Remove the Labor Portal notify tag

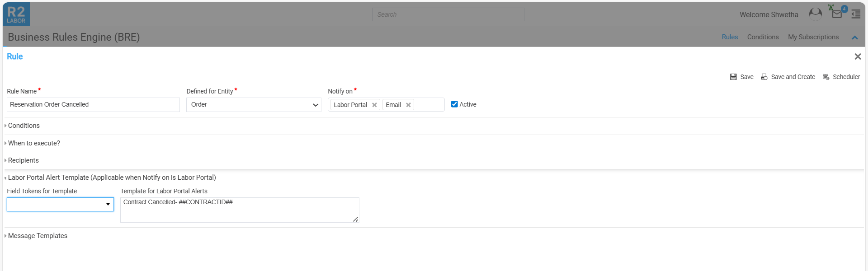click(374, 105)
